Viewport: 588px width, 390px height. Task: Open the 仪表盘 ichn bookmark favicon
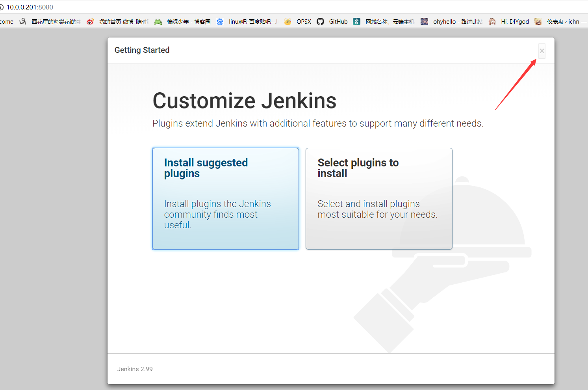(x=538, y=21)
